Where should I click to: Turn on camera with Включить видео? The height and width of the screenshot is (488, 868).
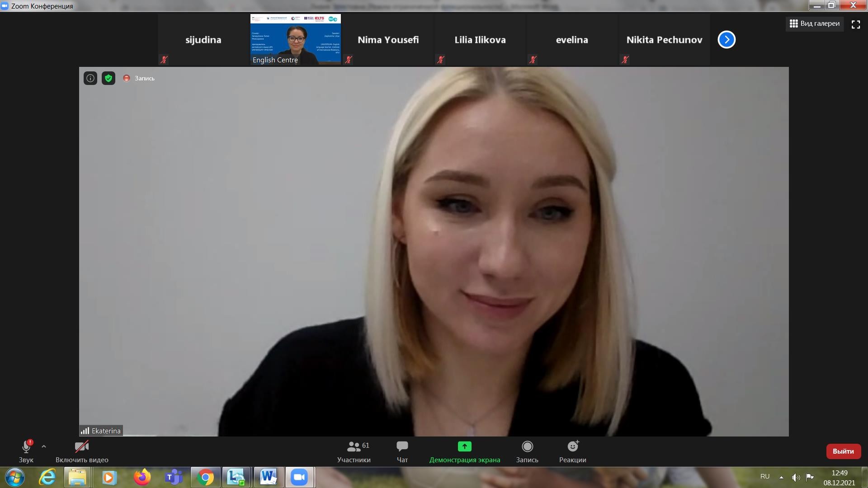(82, 451)
